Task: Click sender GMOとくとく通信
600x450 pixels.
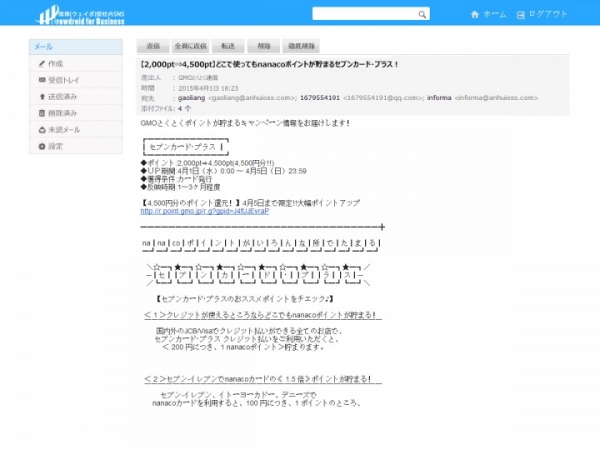Action: click(198, 78)
